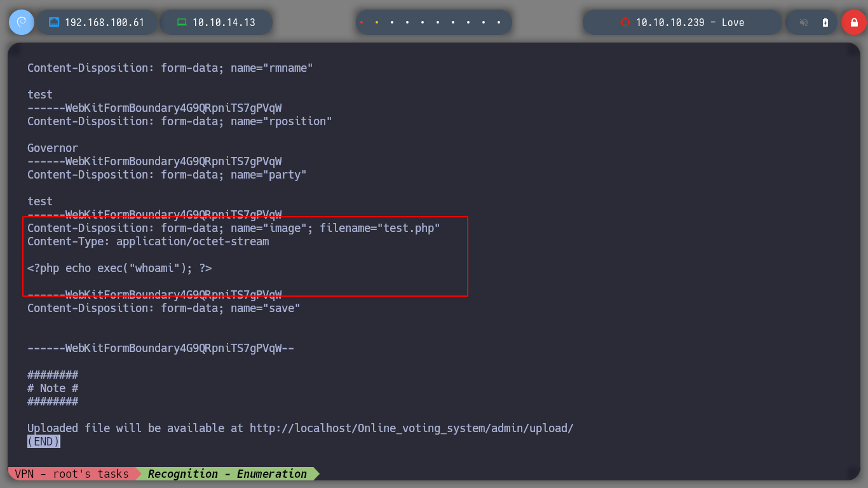Toggle the muted speaker volume icon
Image resolution: width=868 pixels, height=488 pixels.
(804, 22)
